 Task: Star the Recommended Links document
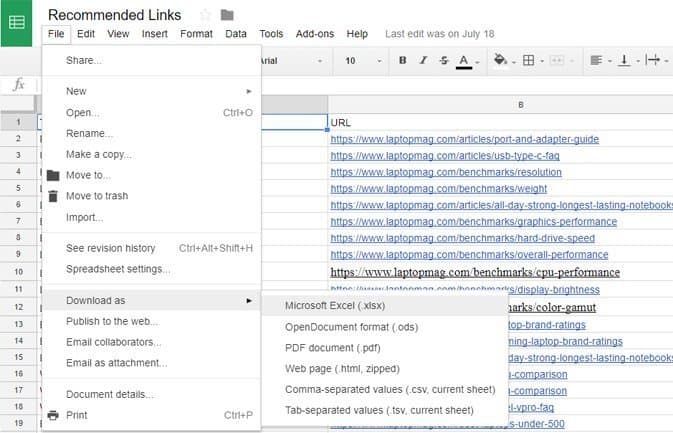point(206,15)
